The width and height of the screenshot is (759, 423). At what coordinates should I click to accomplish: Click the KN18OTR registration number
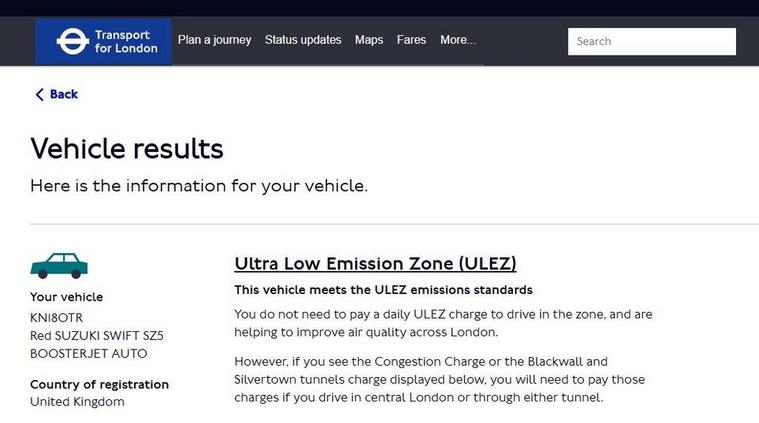57,317
